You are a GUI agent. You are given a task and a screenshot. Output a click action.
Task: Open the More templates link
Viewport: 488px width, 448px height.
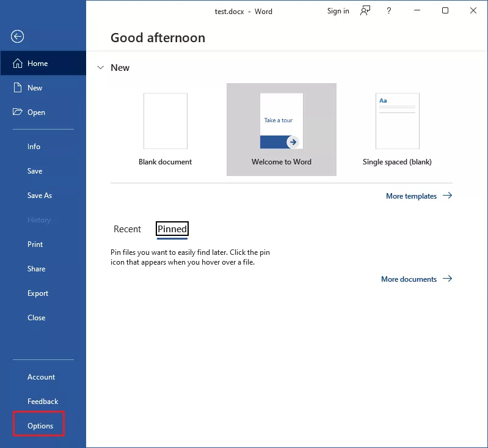[x=411, y=196]
